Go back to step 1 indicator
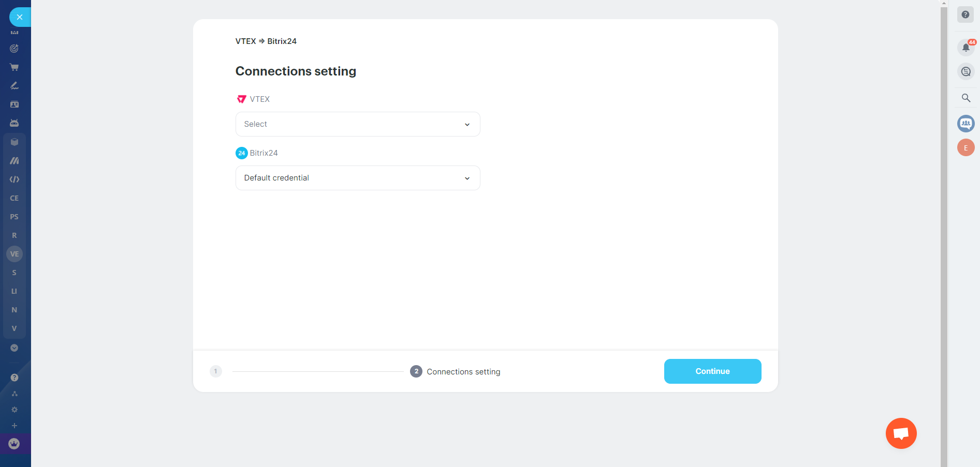980x467 pixels. (216, 371)
